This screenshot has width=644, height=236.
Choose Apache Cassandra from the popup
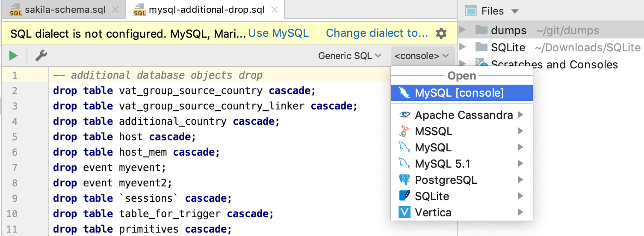(462, 115)
